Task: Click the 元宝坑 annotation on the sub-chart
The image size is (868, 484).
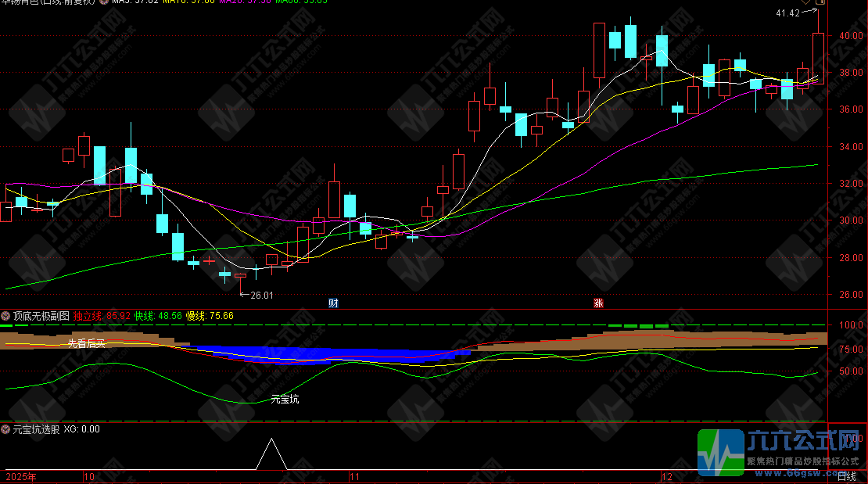Action: click(x=285, y=400)
